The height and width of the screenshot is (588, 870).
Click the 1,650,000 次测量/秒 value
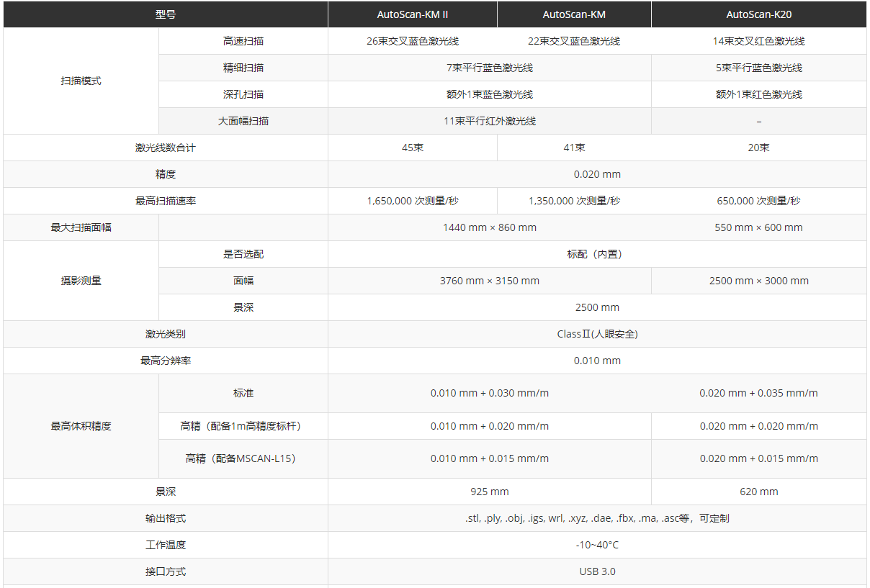412,201
